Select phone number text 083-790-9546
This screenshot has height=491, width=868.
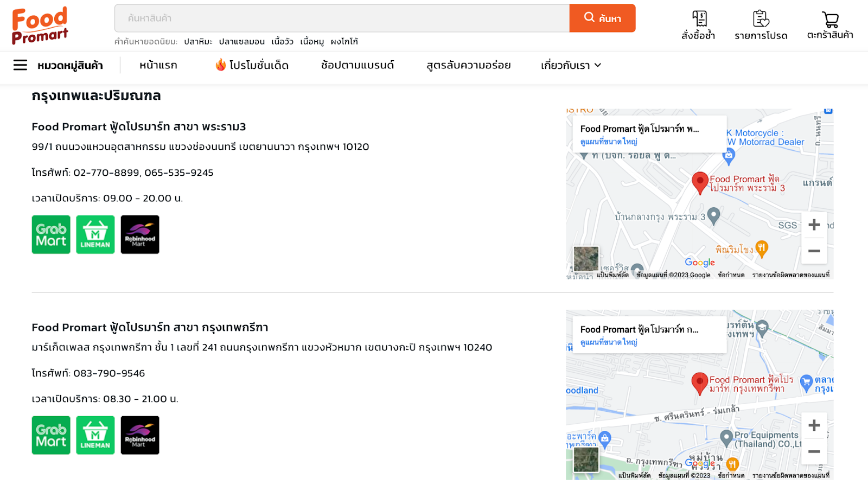click(109, 373)
